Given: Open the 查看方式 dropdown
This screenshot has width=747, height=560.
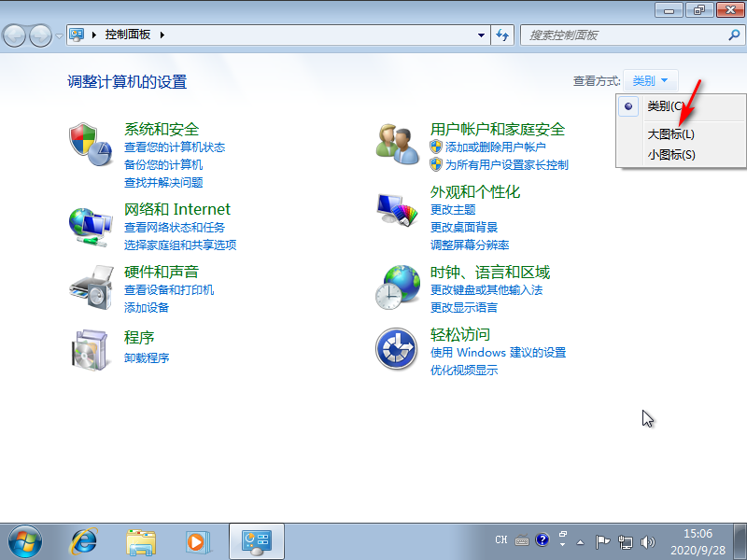Looking at the screenshot, I should 650,79.
